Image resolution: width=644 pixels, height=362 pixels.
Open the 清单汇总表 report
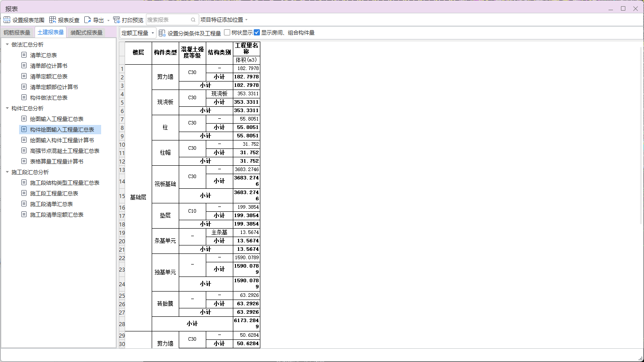[43, 55]
